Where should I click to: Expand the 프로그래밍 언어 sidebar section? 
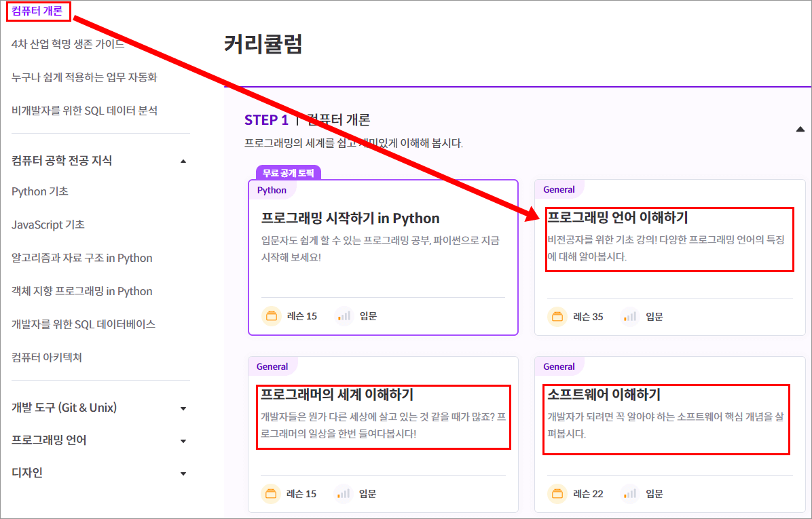pyautogui.click(x=183, y=441)
